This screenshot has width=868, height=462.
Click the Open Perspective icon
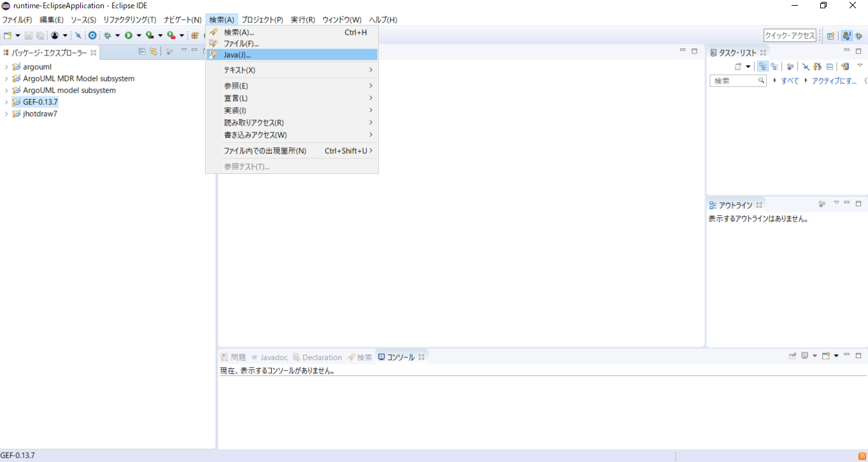click(830, 36)
